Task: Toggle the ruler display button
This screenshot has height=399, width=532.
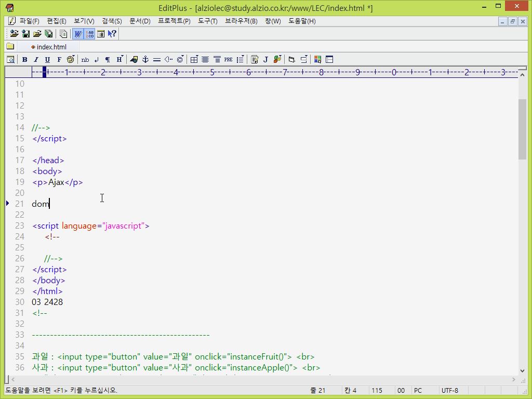Action: click(101, 34)
